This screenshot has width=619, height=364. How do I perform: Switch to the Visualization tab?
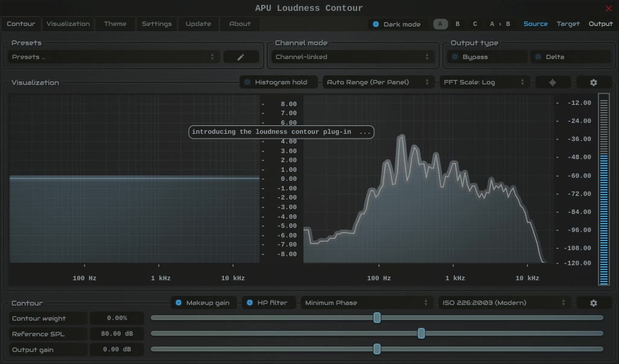pyautogui.click(x=68, y=24)
